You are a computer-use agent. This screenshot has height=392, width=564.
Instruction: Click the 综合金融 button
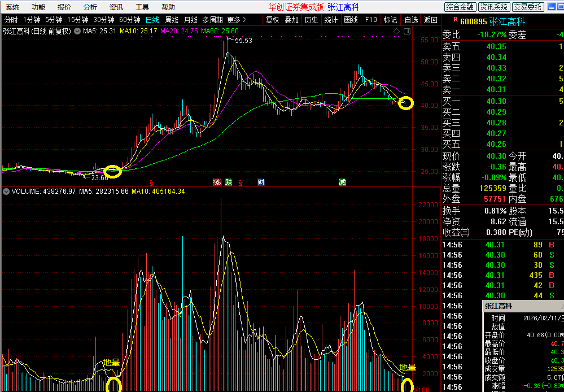[460, 7]
